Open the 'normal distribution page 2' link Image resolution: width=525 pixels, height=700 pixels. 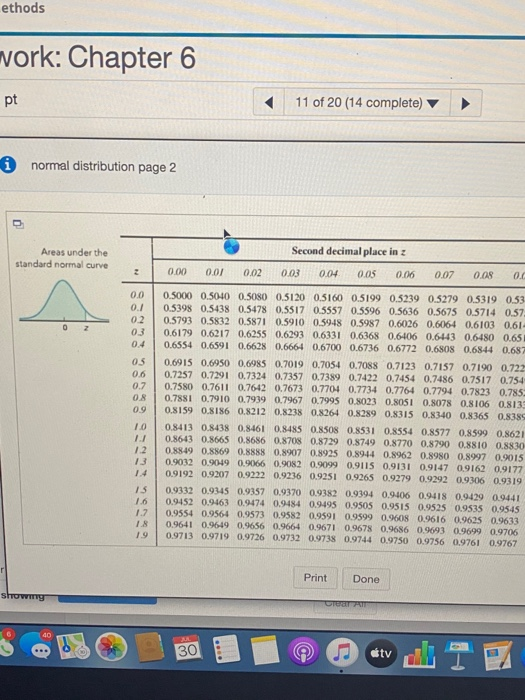pos(104,167)
